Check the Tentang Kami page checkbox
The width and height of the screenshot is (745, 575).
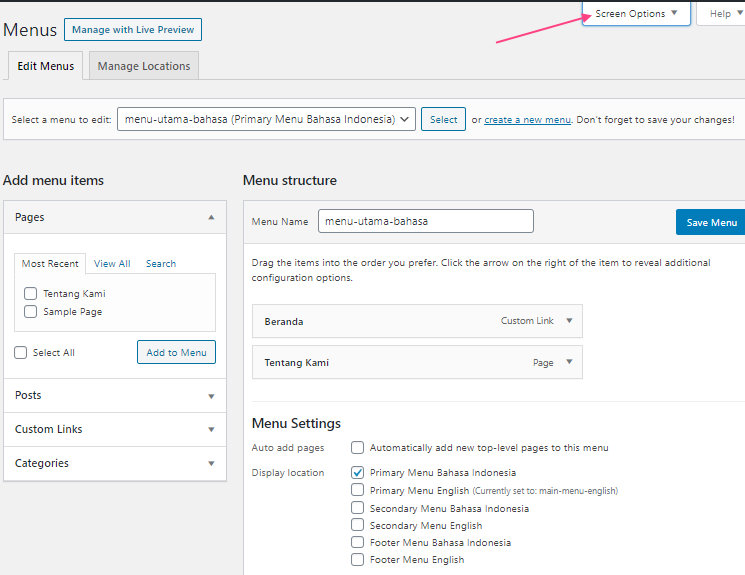tap(30, 294)
